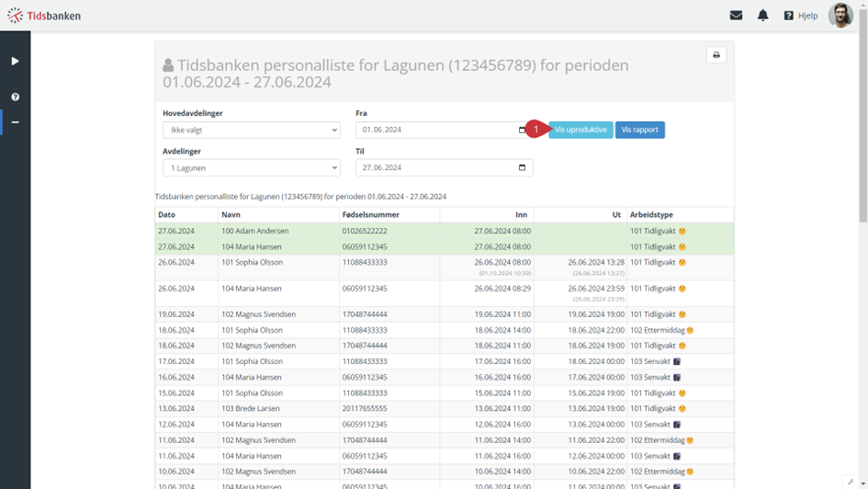The width and height of the screenshot is (868, 489).
Task: Open the Avdelinger dropdown showing 1 Lagunen
Action: tap(252, 168)
